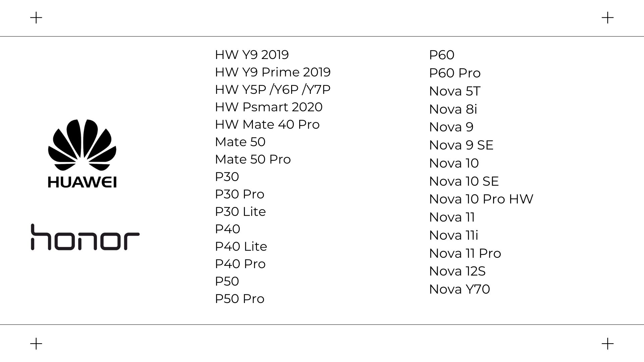Viewport: 644px width, 362px height.
Task: Select HW Mate 40 Pro
Action: pos(267,124)
